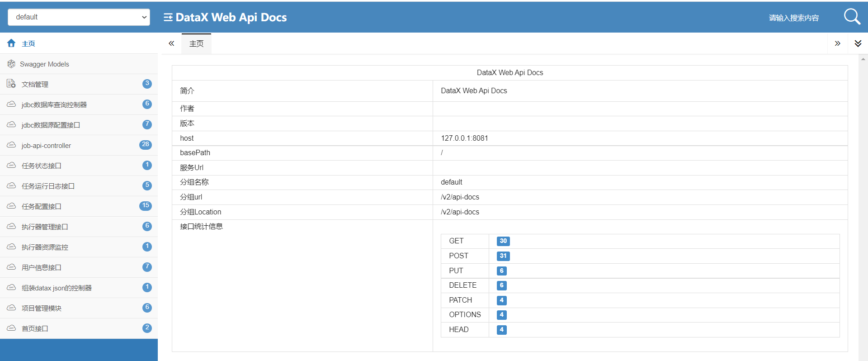Click the 接口统计信息 label

[x=201, y=227]
